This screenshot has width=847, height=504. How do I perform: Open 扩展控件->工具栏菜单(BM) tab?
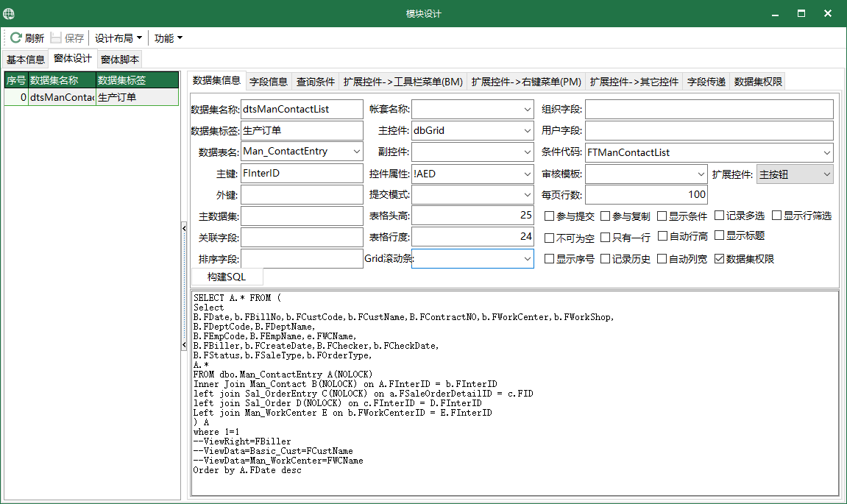(x=403, y=82)
